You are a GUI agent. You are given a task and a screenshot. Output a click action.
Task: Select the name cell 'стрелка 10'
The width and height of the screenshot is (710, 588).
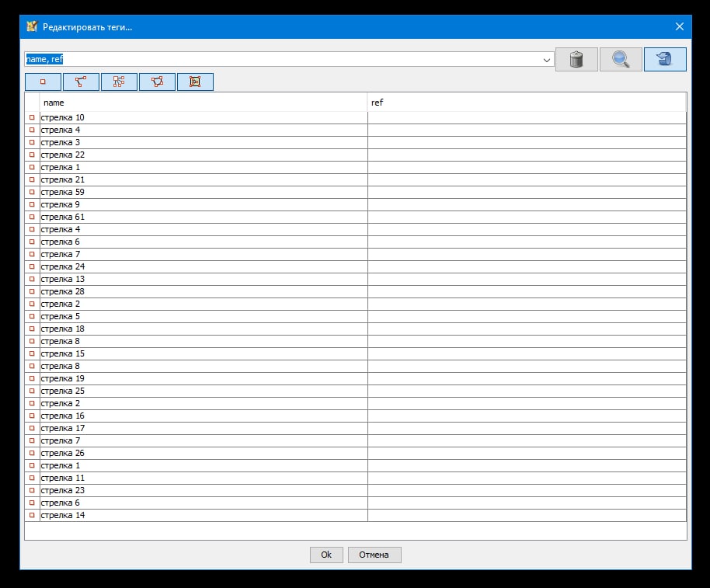click(204, 118)
